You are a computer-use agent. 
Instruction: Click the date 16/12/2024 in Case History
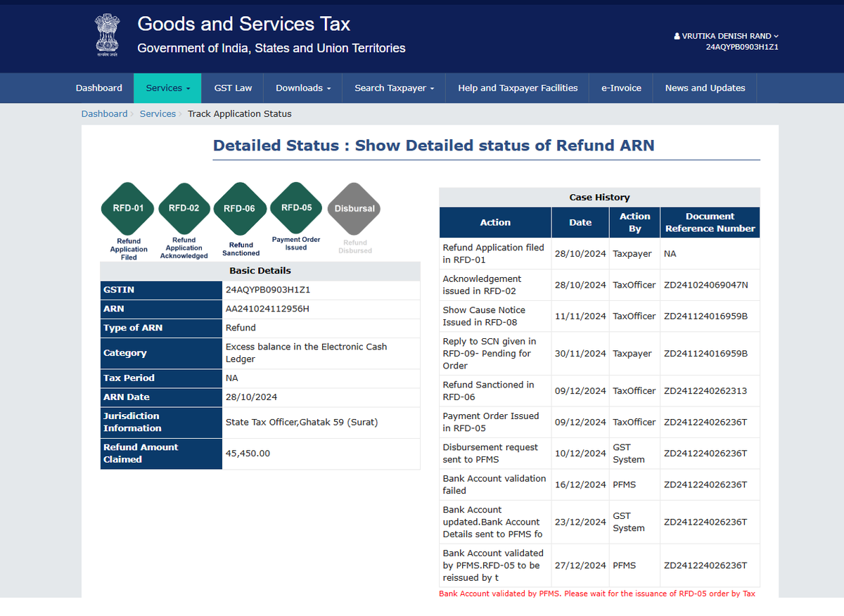click(580, 485)
